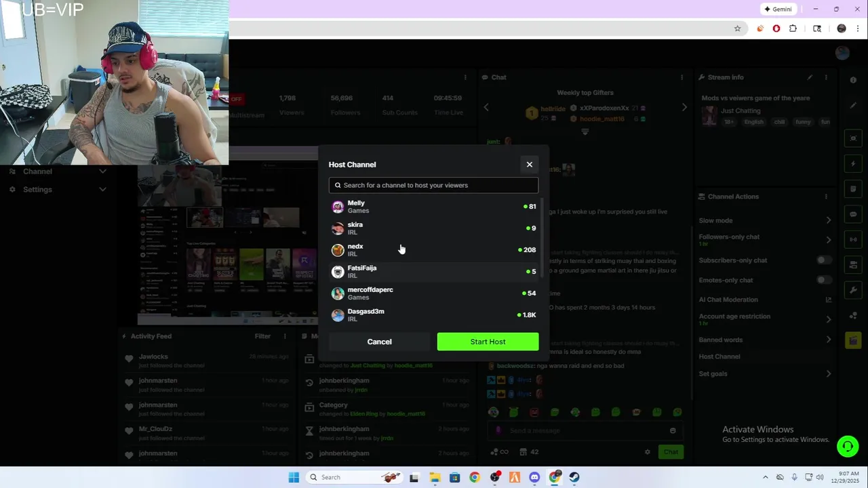This screenshot has width=868, height=488.
Task: Show hidden system tray icons
Action: pos(766,477)
